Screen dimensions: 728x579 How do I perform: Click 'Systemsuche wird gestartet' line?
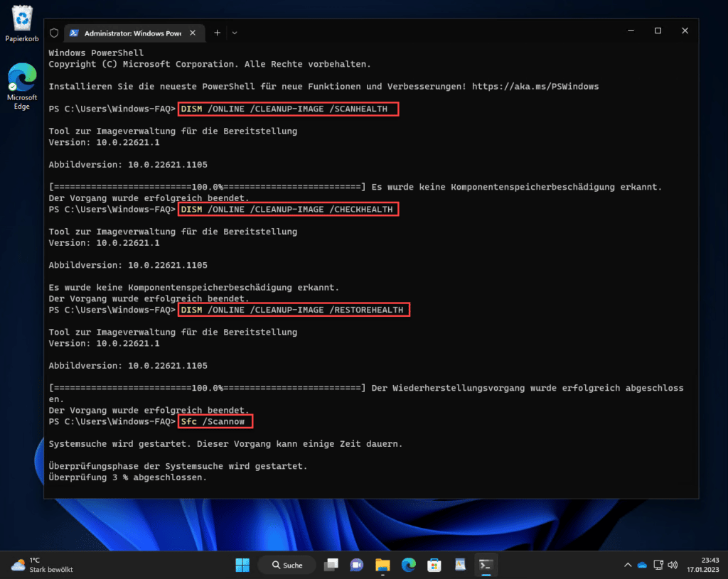(x=225, y=444)
